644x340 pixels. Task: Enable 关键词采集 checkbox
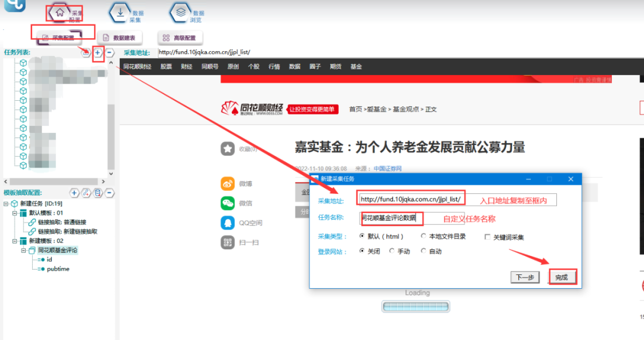488,237
